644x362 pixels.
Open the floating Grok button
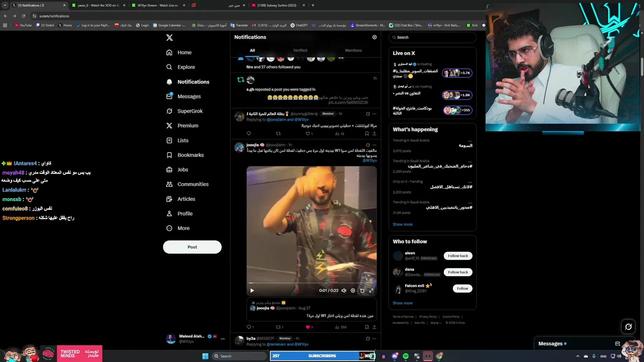click(x=628, y=327)
